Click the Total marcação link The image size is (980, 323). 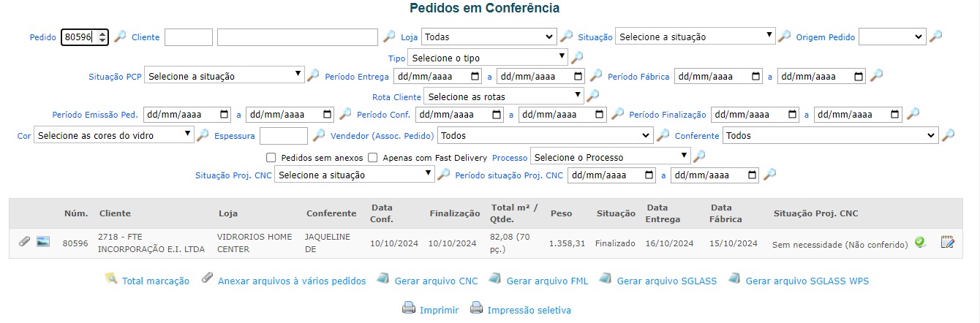point(156,281)
